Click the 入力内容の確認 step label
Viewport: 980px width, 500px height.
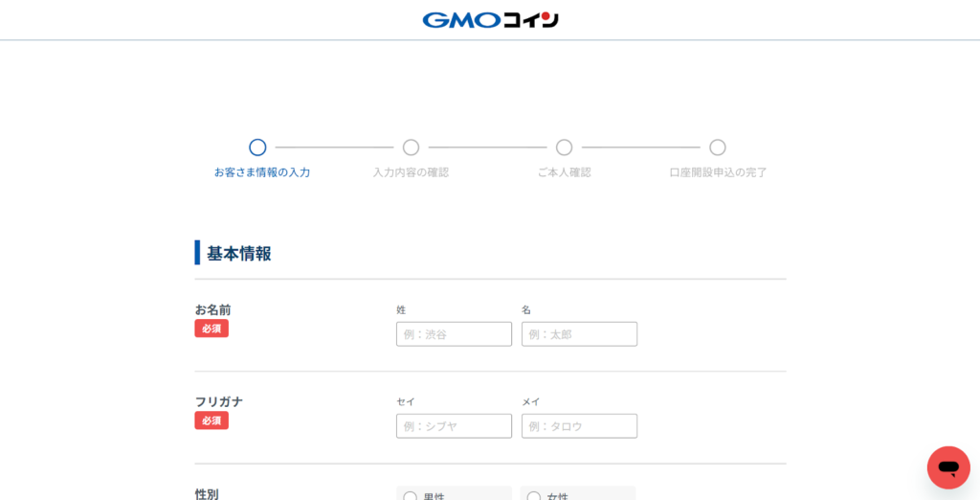coord(411,172)
